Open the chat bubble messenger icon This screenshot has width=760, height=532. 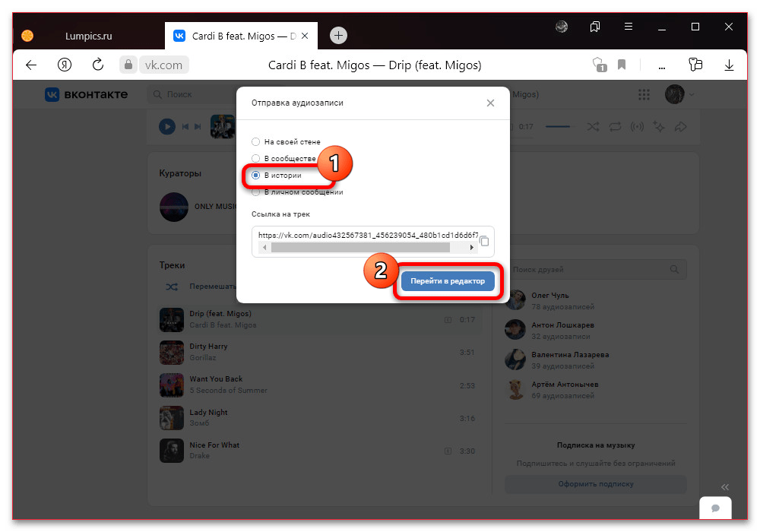click(x=715, y=508)
